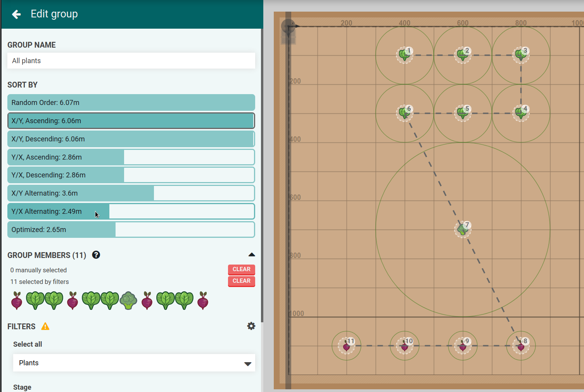Click the first beetroot thumbnail in group members
The image size is (584, 392).
pos(16,301)
